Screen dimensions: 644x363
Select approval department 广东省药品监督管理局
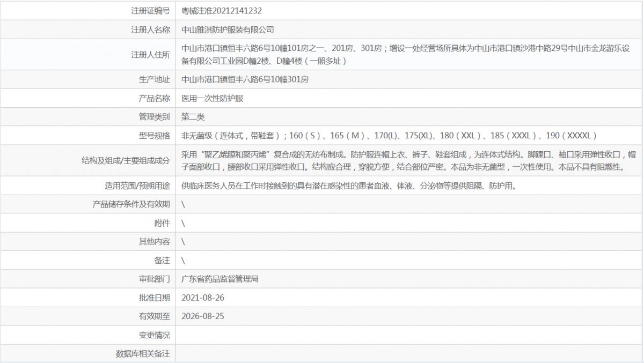pos(221,279)
